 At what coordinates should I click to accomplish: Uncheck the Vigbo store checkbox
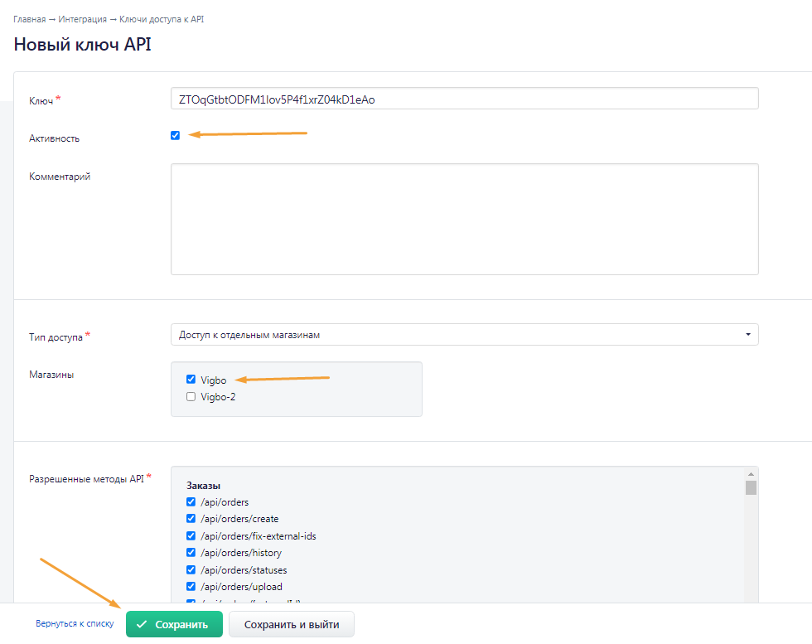[x=191, y=380]
